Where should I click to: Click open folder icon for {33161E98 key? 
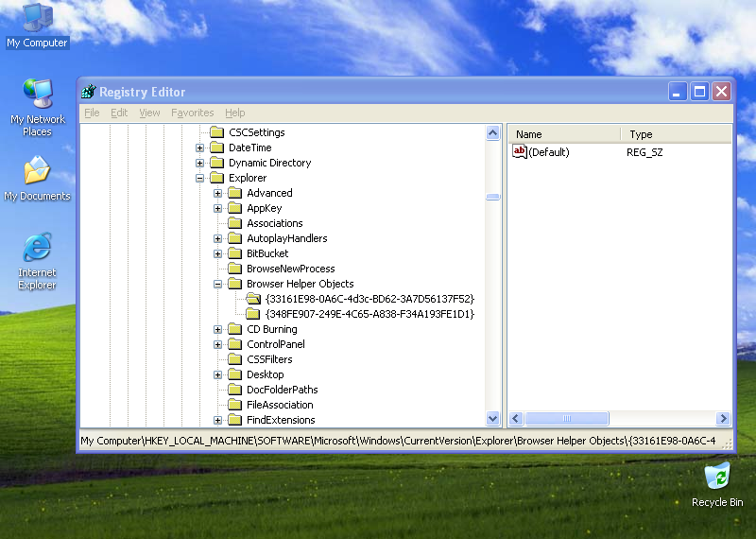point(253,299)
